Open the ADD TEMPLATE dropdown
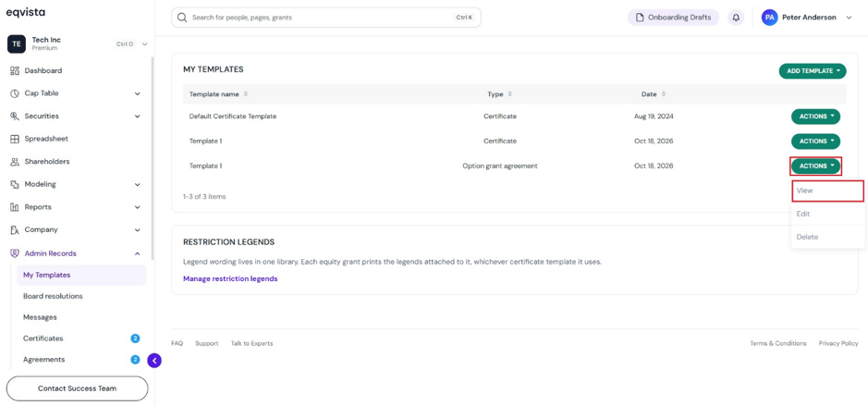The width and height of the screenshot is (868, 406). point(813,71)
